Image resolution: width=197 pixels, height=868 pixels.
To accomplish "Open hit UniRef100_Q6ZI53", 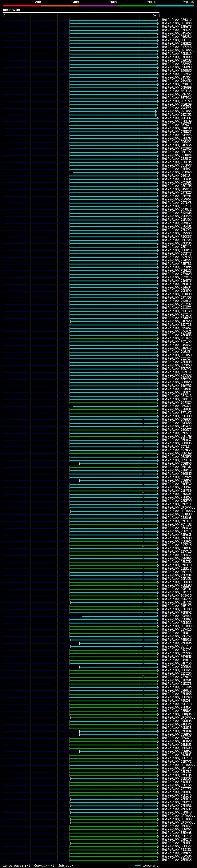I will click(x=177, y=101).
